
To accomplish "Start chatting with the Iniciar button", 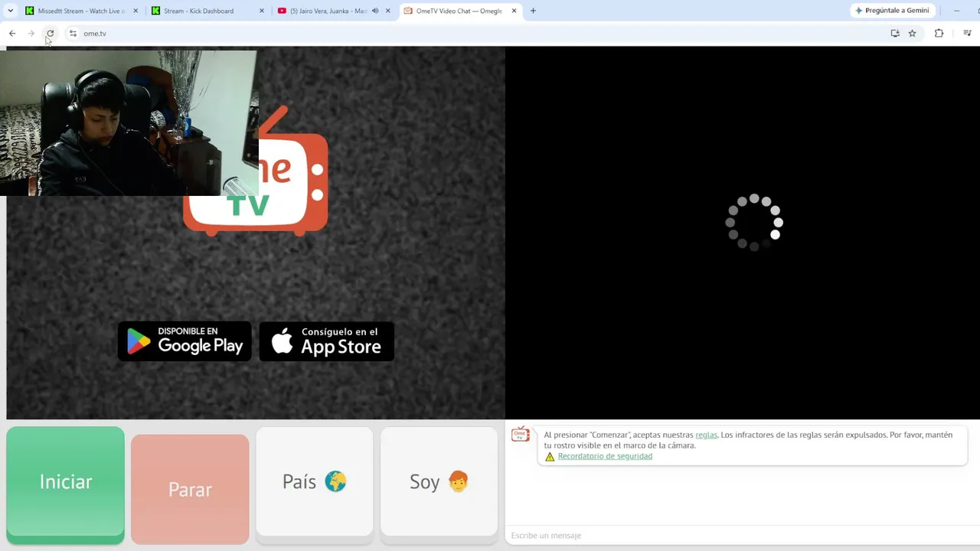I will 65,484.
